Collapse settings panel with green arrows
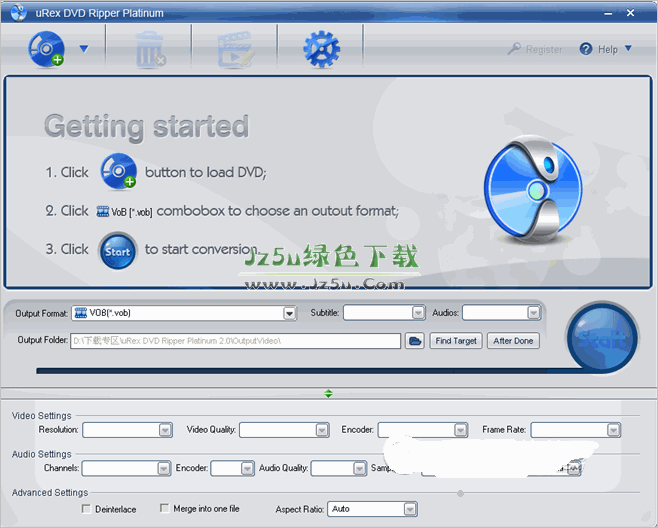The image size is (658, 528). [x=329, y=393]
